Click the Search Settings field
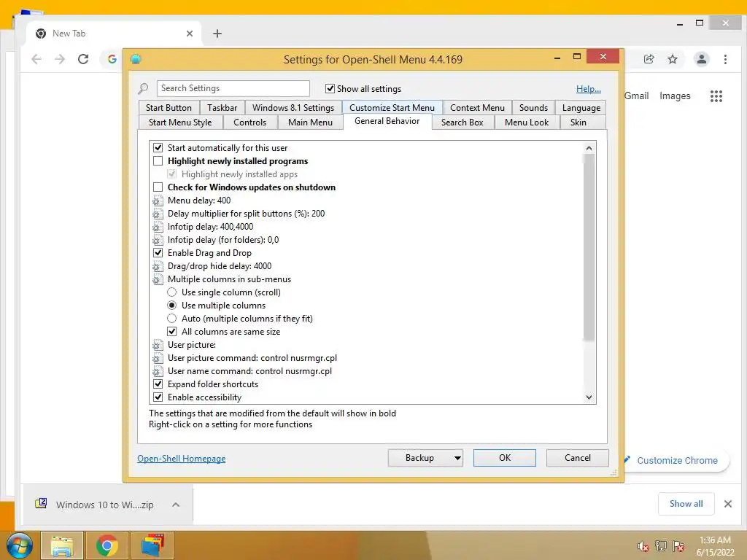Image resolution: width=747 pixels, height=560 pixels. point(233,88)
